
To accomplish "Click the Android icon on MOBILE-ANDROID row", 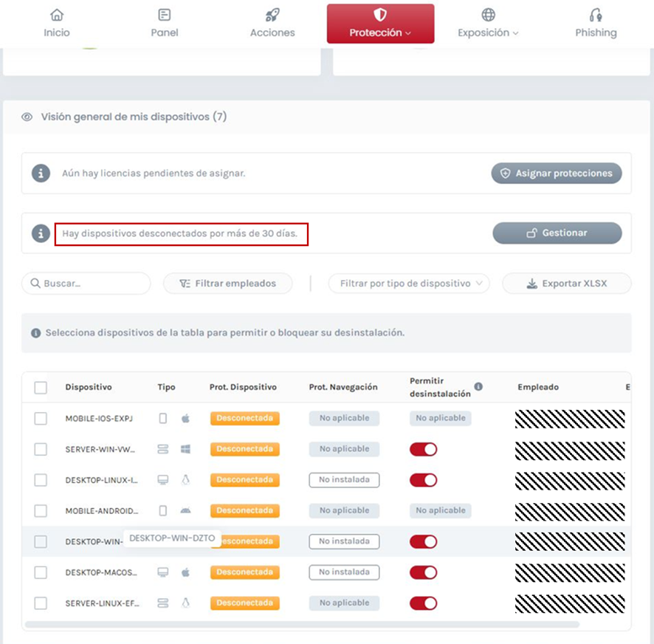I will 185,510.
